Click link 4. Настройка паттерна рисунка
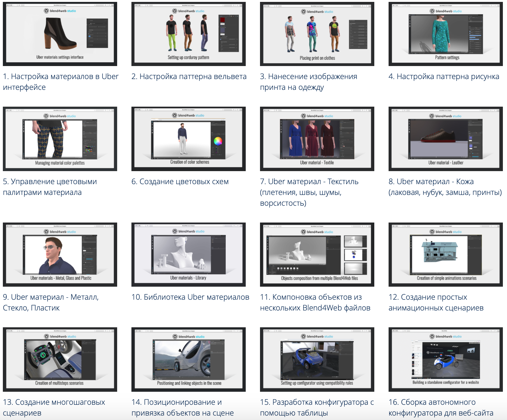 (444, 77)
